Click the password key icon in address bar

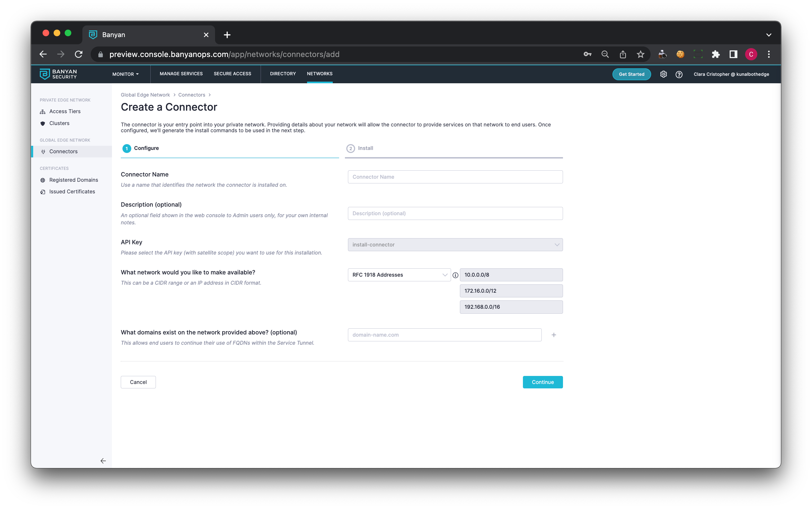pos(587,54)
